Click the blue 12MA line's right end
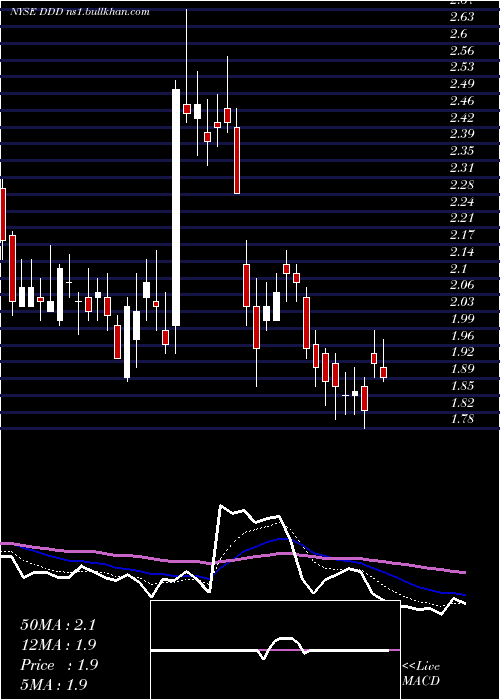The image size is (500, 700). tap(464, 595)
